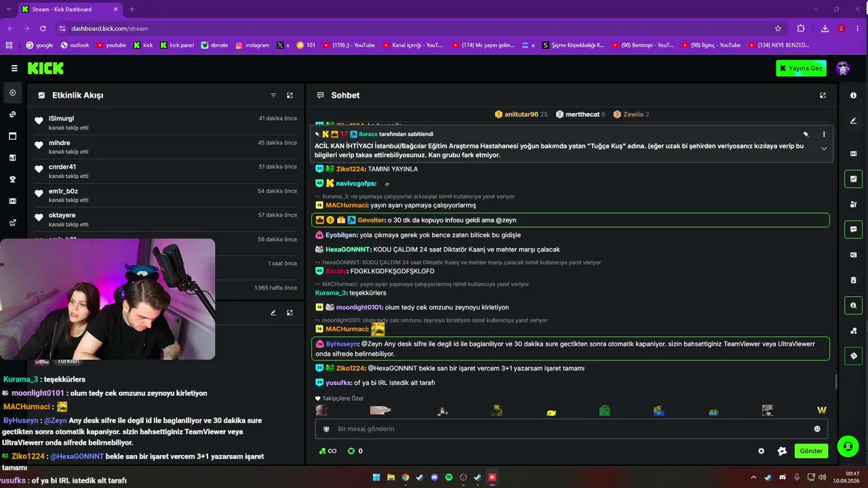868x488 pixels.
Task: Open the hamburger menu next to Kick logo
Action: [14, 68]
